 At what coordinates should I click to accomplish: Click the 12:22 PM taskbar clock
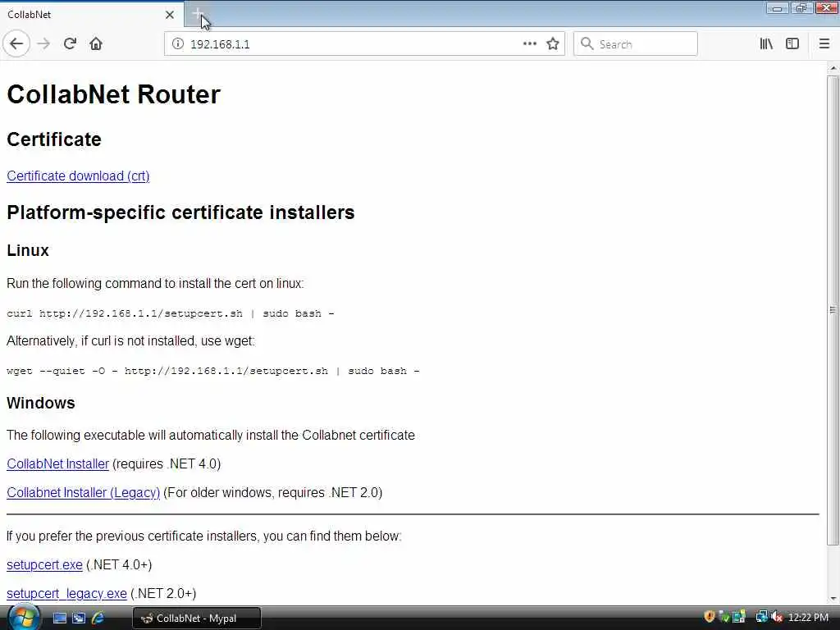coord(808,618)
